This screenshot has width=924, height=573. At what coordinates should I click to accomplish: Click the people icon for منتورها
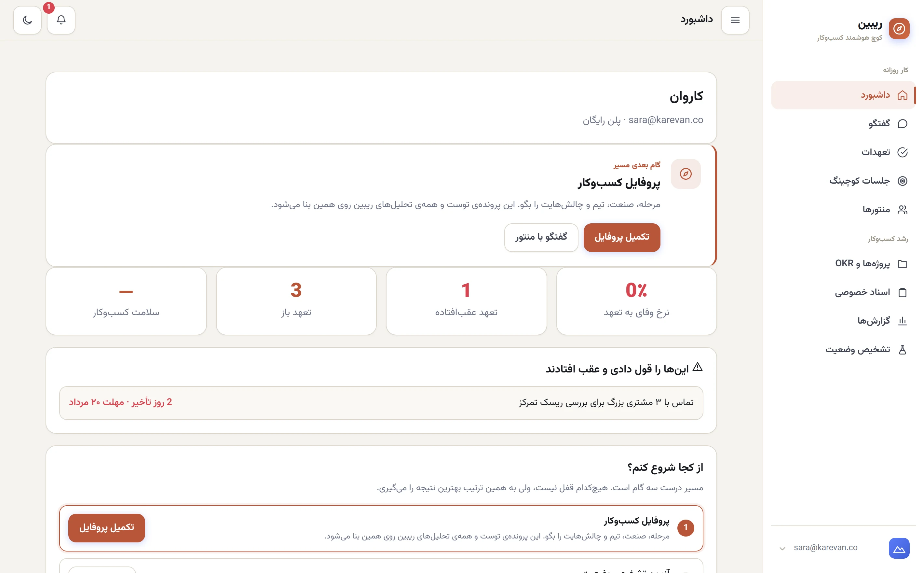click(x=902, y=210)
